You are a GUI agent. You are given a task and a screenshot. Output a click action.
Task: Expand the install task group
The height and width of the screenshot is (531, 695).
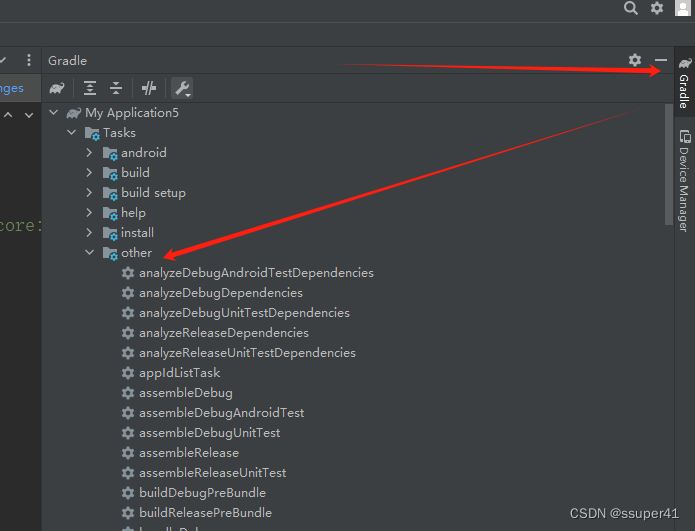(x=89, y=232)
